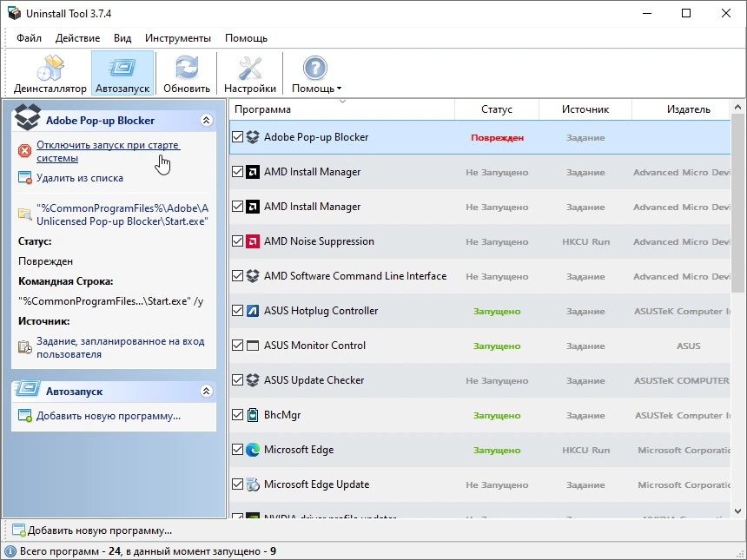This screenshot has width=747, height=560.
Task: Click the AMD Software Command Line Interface icon
Action: point(253,276)
